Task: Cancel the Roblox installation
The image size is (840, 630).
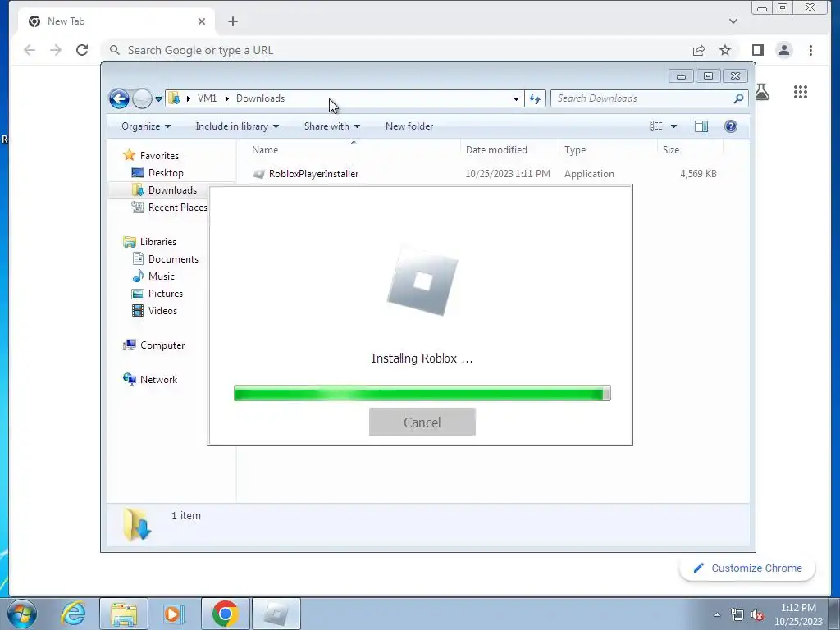Action: click(422, 422)
